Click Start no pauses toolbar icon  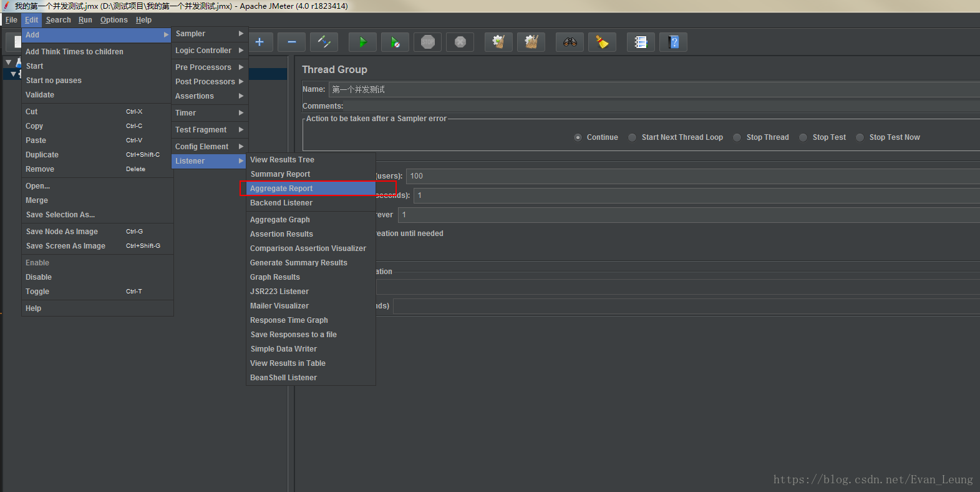coord(395,42)
